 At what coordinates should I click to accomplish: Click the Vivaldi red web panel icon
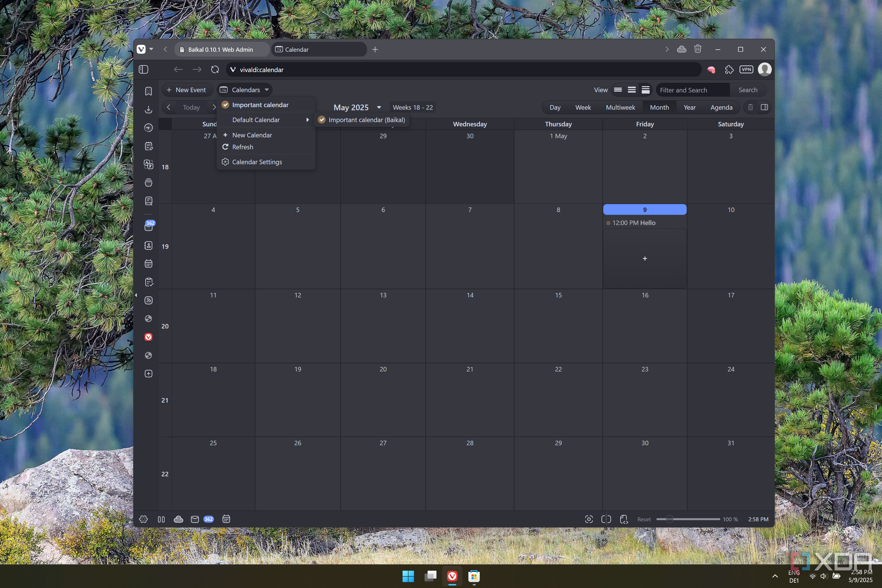[x=148, y=337]
